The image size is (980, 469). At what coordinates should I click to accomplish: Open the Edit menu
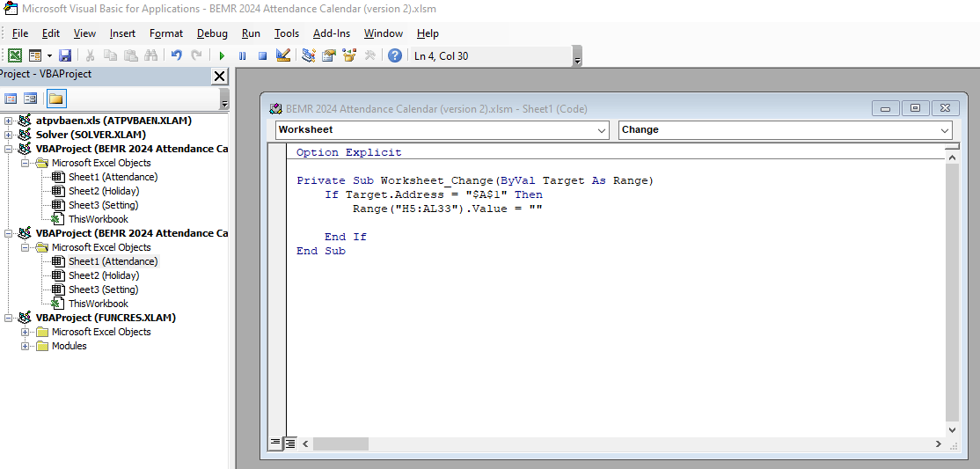point(51,33)
